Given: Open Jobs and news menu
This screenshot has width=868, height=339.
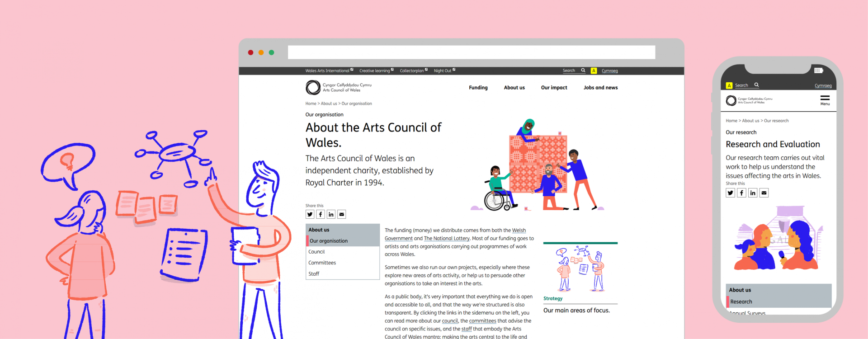Looking at the screenshot, I should point(600,88).
